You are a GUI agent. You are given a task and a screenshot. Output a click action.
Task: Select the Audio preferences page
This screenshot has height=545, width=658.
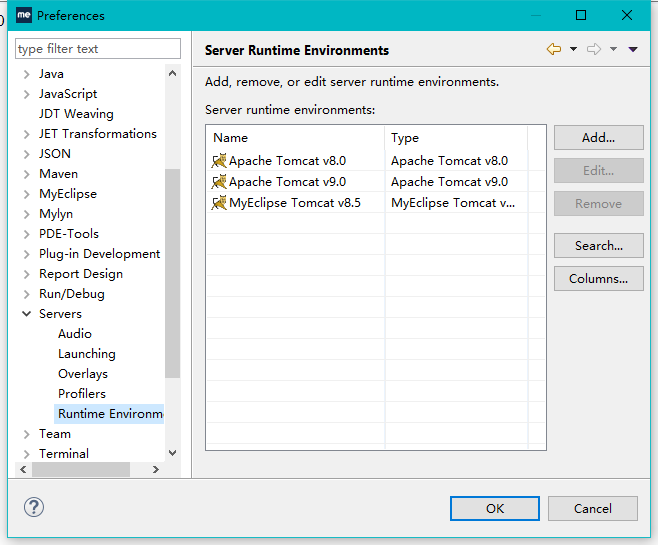75,334
